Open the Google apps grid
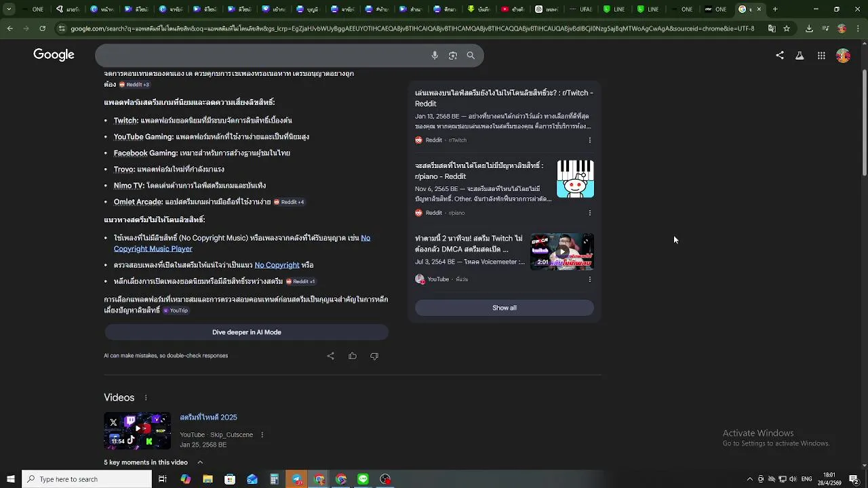Screen dimensions: 868x488 [821, 56]
